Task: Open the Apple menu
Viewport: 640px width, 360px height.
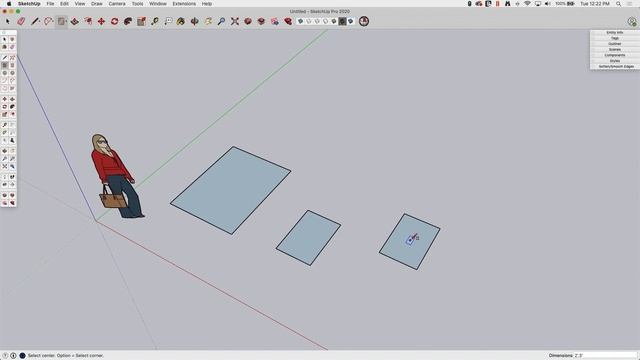Action: (9, 4)
